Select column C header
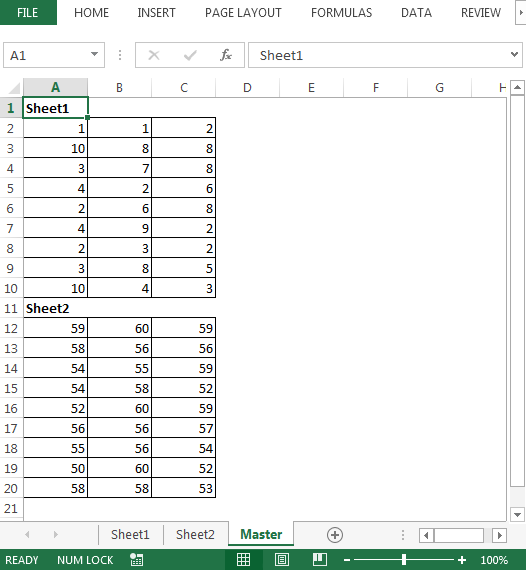The height and width of the screenshot is (570, 526). click(184, 88)
